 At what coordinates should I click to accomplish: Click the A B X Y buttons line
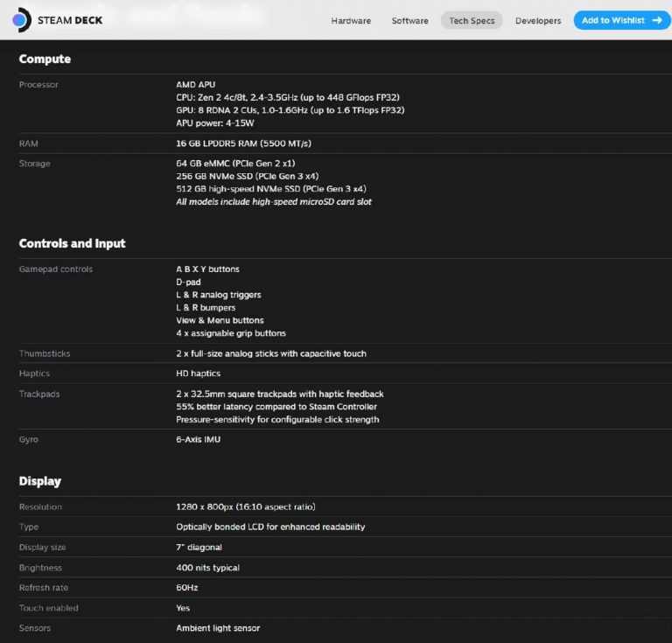click(208, 269)
